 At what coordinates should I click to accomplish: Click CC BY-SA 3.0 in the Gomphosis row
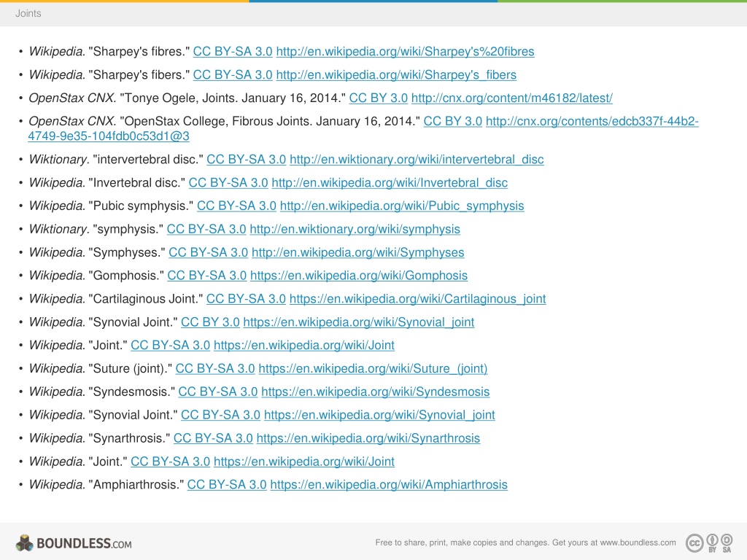[x=207, y=276]
